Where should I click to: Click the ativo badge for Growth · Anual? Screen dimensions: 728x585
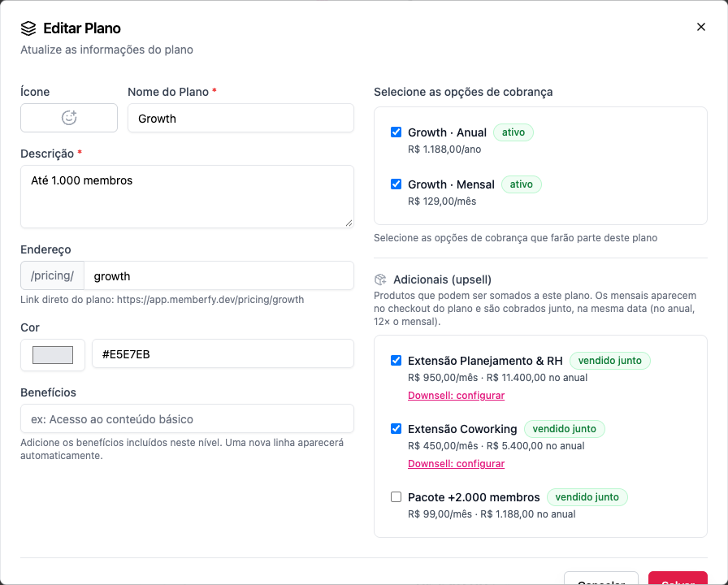click(513, 132)
